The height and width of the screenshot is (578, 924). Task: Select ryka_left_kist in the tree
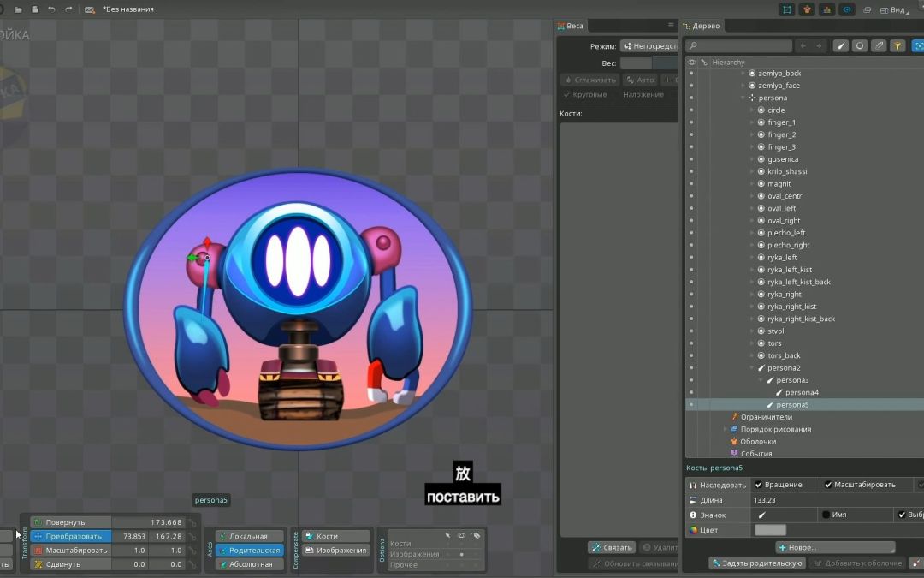(x=790, y=270)
